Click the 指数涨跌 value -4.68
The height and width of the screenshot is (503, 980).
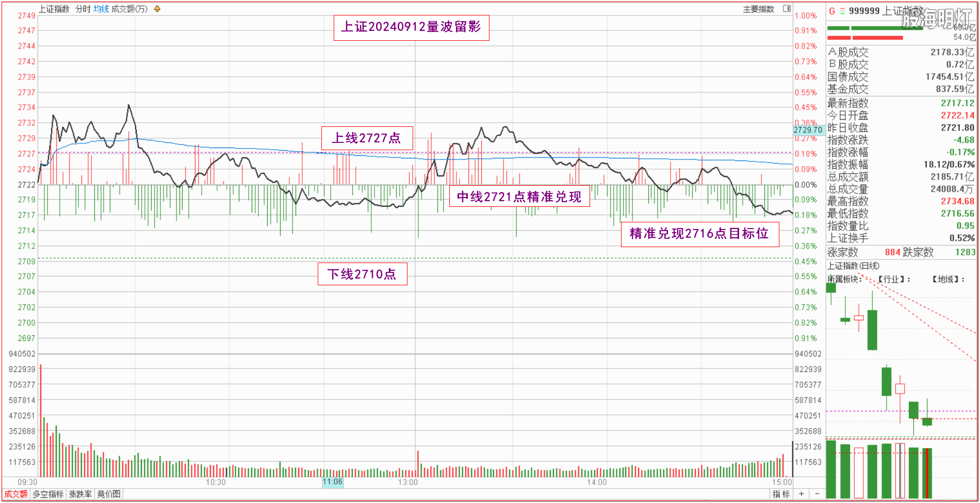pyautogui.click(x=964, y=140)
